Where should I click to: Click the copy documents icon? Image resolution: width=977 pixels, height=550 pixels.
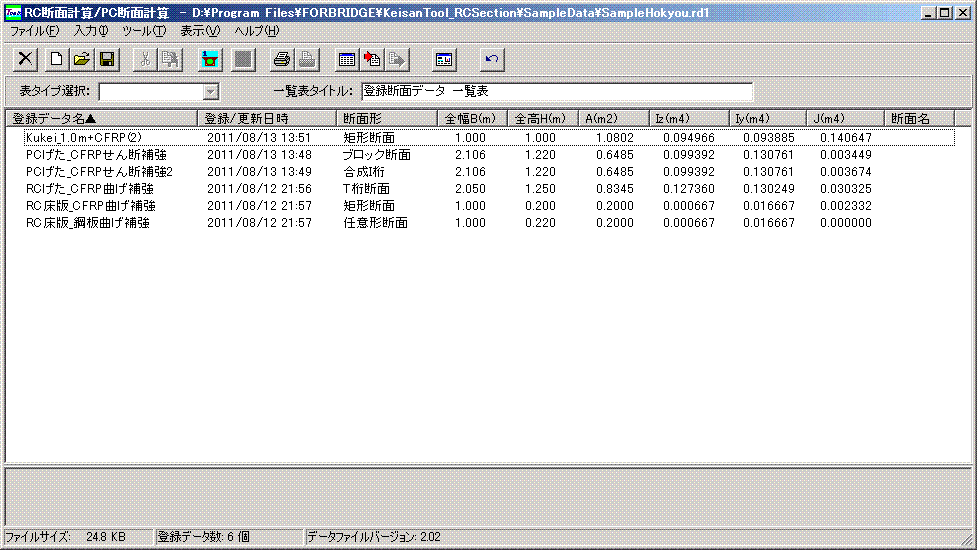pyautogui.click(x=170, y=60)
